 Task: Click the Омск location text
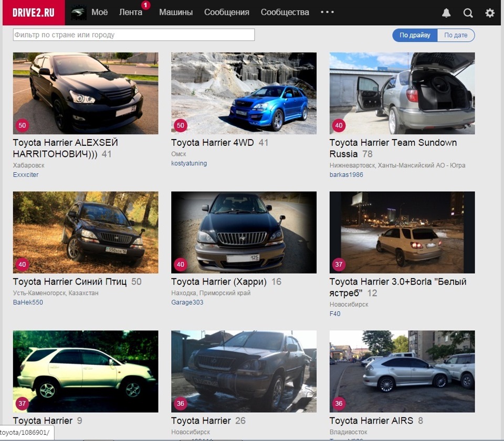click(x=178, y=154)
